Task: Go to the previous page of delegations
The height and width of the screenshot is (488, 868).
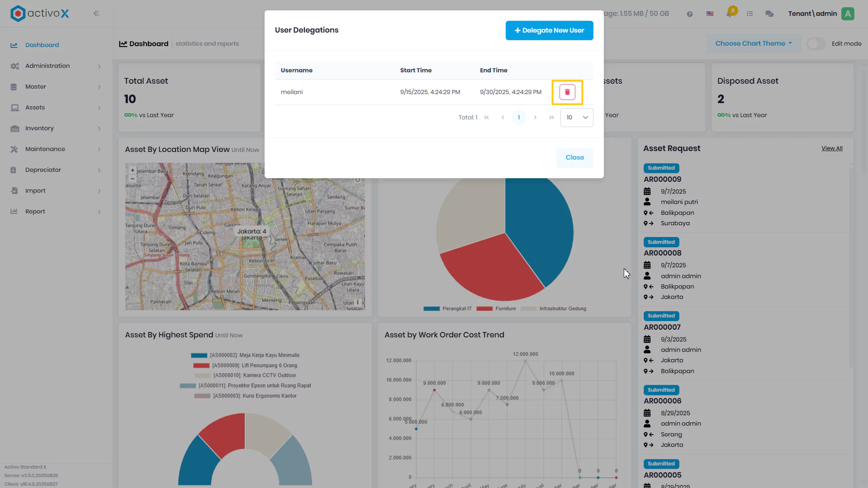Action: click(503, 118)
